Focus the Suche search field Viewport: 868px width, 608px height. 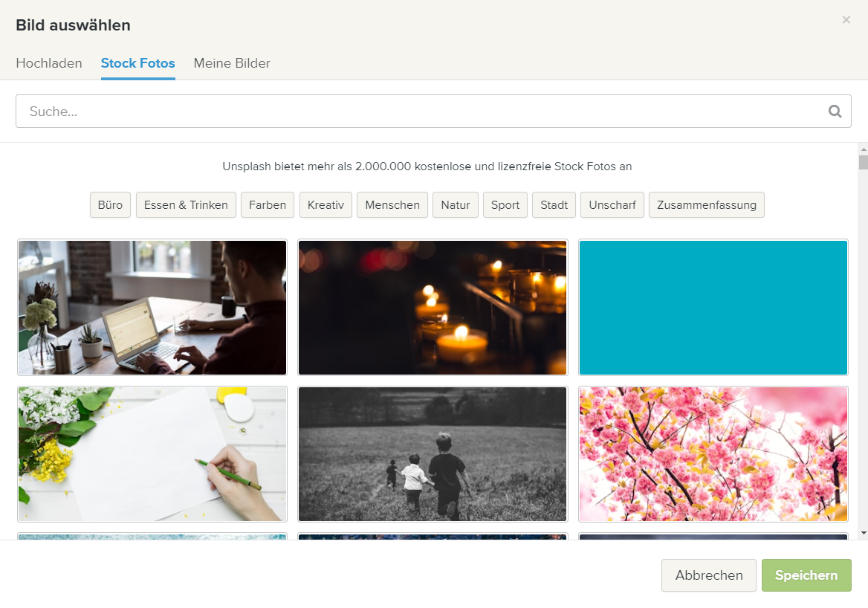433,111
